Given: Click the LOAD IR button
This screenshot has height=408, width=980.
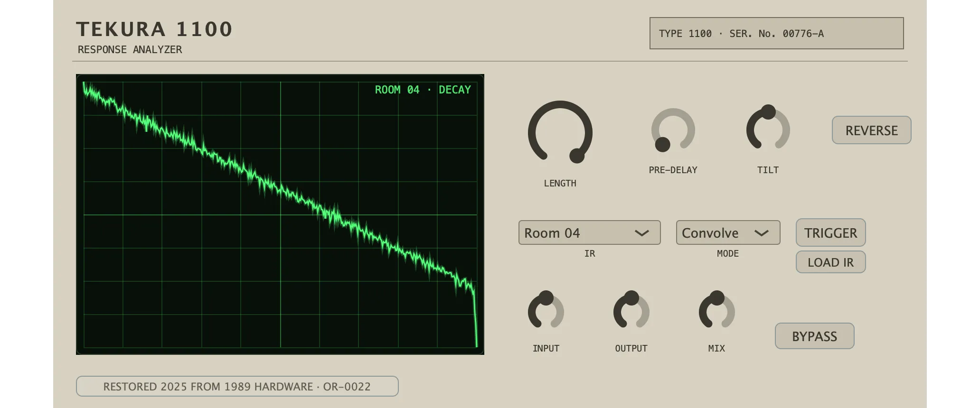Looking at the screenshot, I should (830, 262).
